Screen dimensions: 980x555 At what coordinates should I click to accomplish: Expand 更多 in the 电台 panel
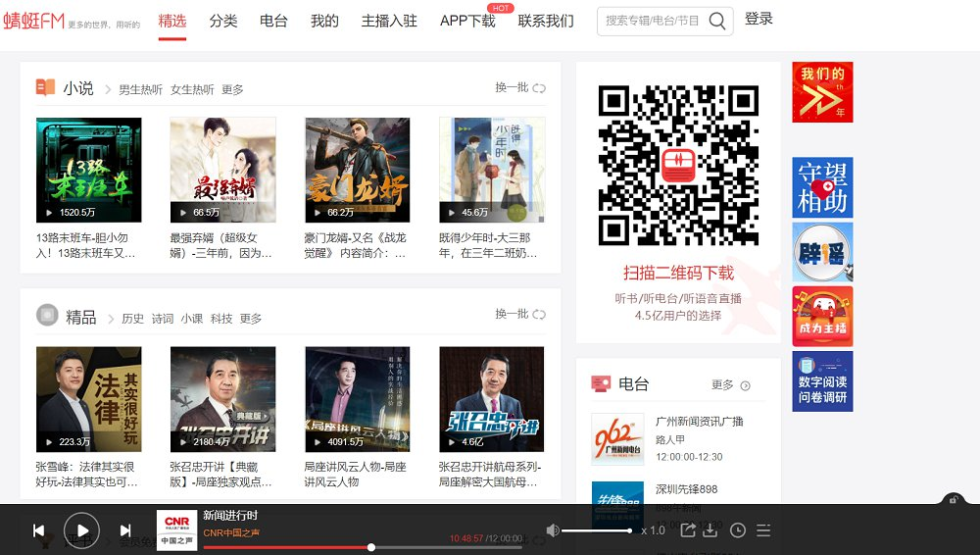(730, 385)
